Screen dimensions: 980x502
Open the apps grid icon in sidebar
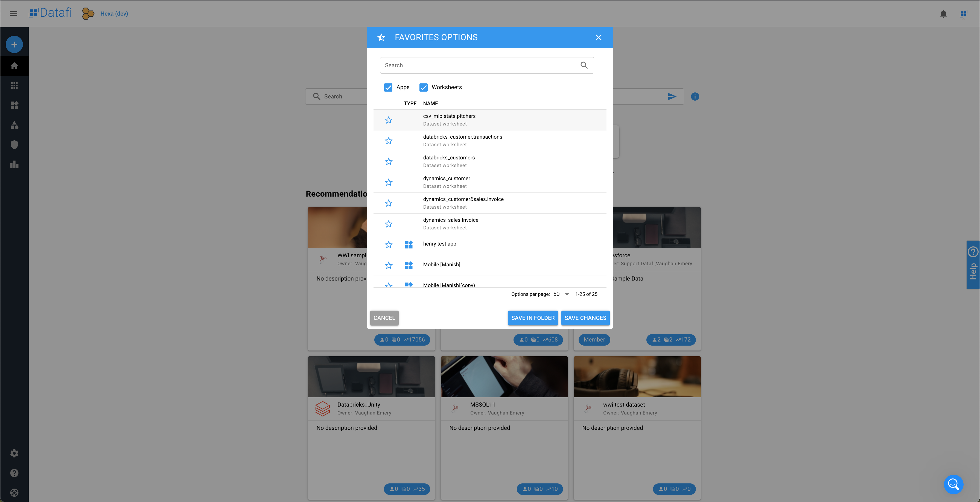14,86
